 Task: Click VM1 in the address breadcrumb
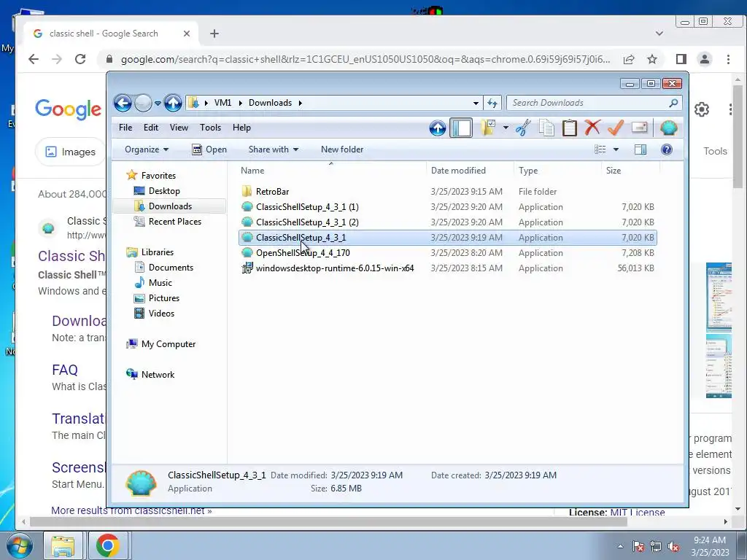[x=222, y=103]
